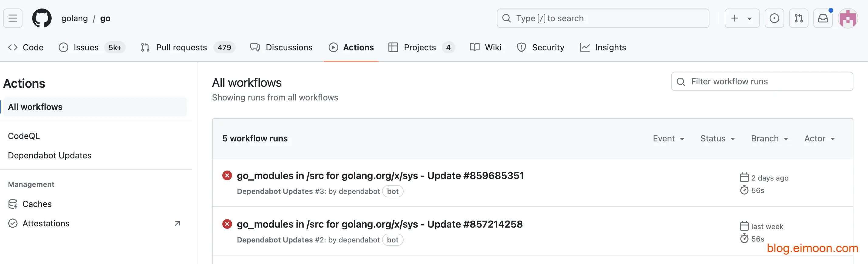Open the hamburger navigation menu
868x264 pixels.
point(13,18)
